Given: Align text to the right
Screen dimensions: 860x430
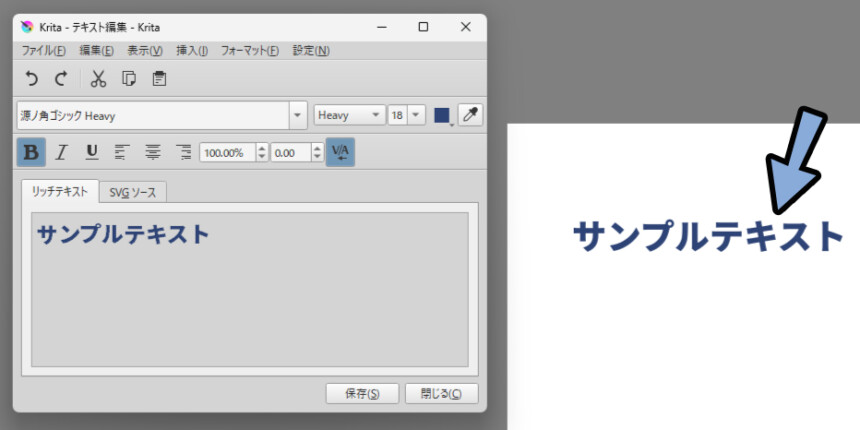Looking at the screenshot, I should tap(183, 152).
